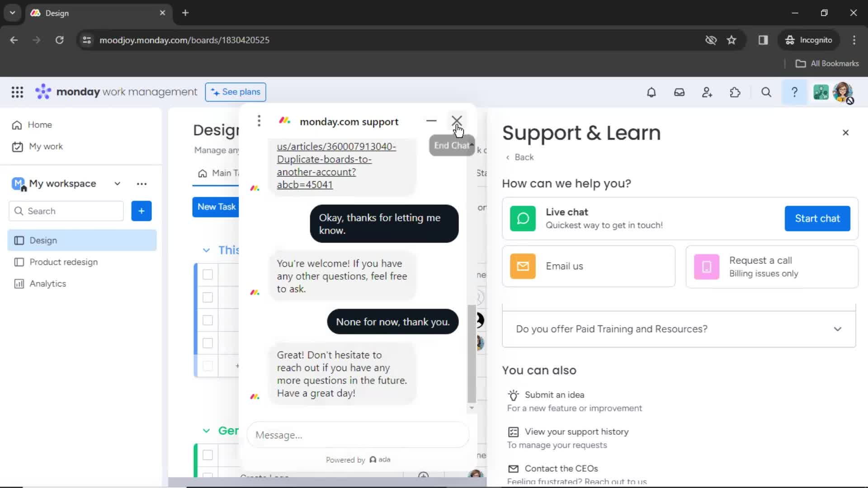Go back to previous page
This screenshot has height=488, width=868.
[x=14, y=40]
